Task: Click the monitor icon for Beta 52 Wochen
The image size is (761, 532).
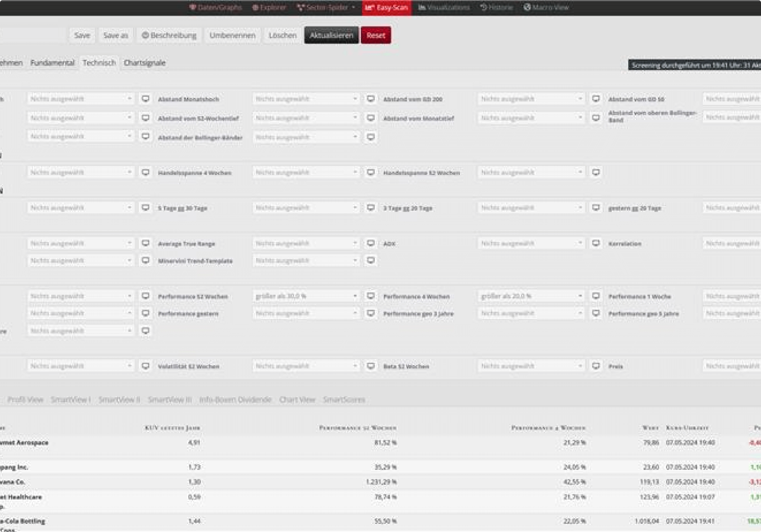Action: coord(596,366)
